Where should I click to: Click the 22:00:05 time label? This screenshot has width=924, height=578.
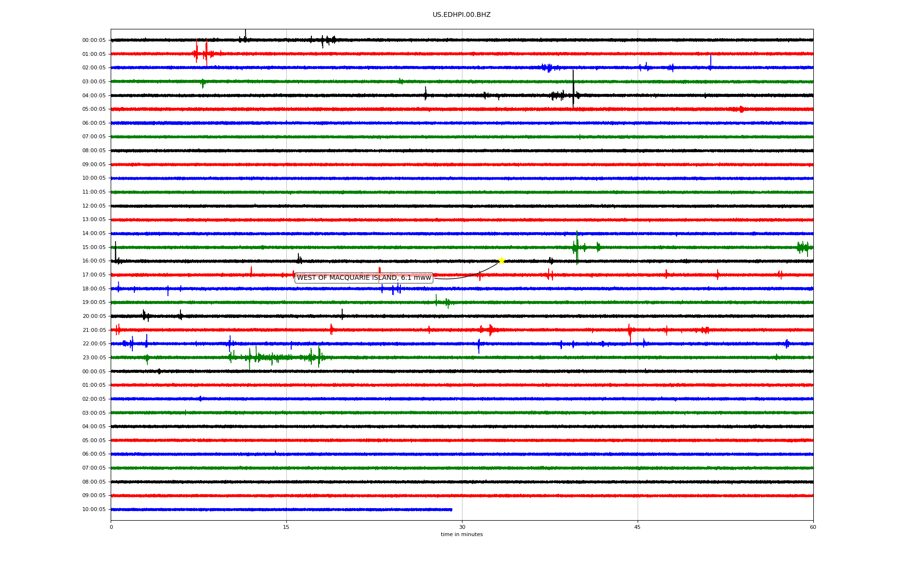[94, 344]
